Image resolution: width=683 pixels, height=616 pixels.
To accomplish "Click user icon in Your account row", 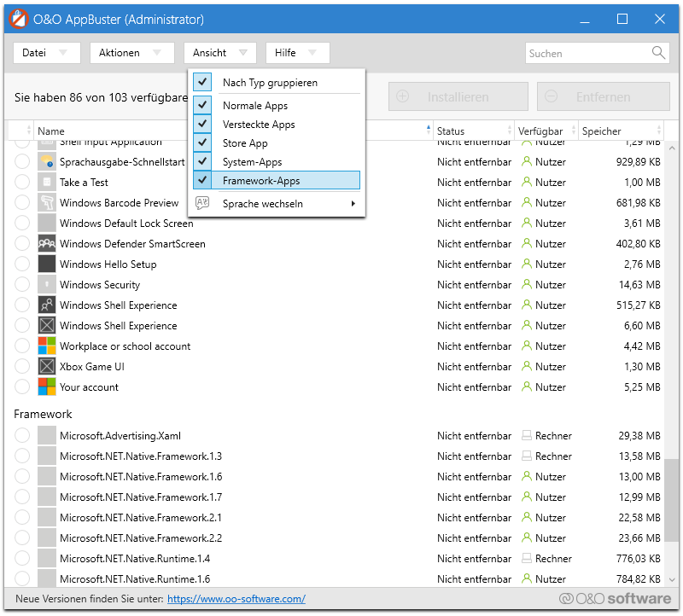I will point(527,386).
